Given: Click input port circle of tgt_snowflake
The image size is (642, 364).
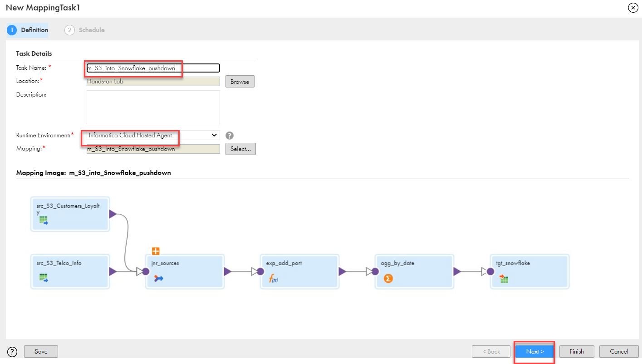Looking at the screenshot, I should point(490,272).
